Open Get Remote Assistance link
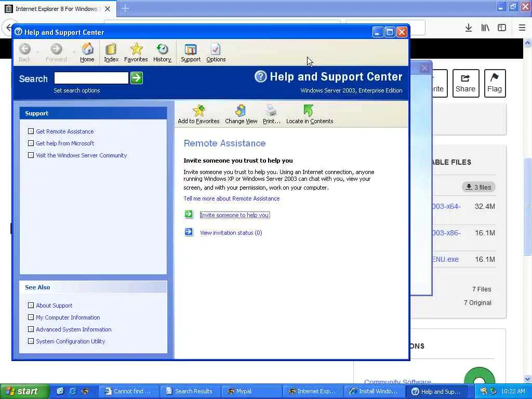532x399 pixels. click(x=65, y=131)
